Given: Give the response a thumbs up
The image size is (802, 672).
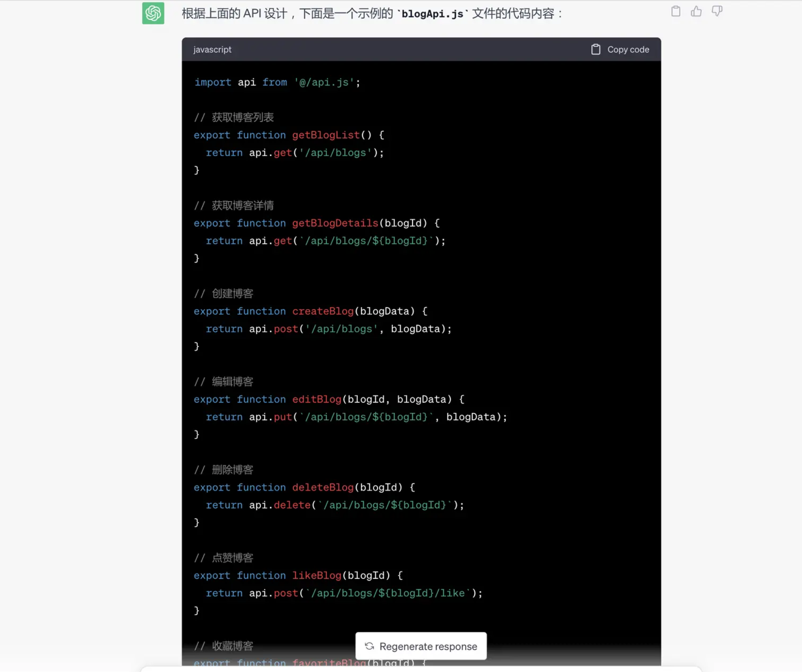Looking at the screenshot, I should [x=696, y=12].
